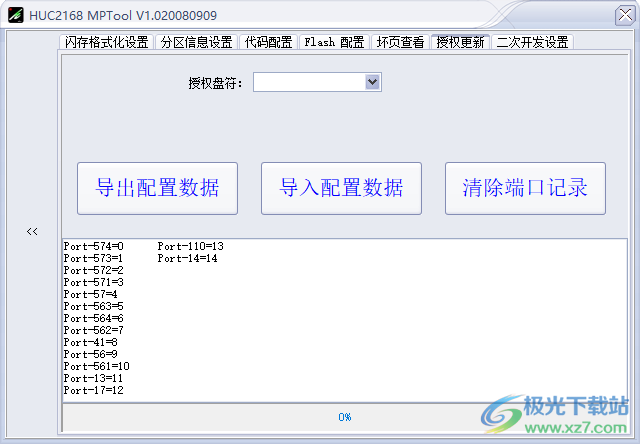Image resolution: width=640 pixels, height=444 pixels.
Task: Open the 二次开发设置 tab
Action: tap(533, 42)
